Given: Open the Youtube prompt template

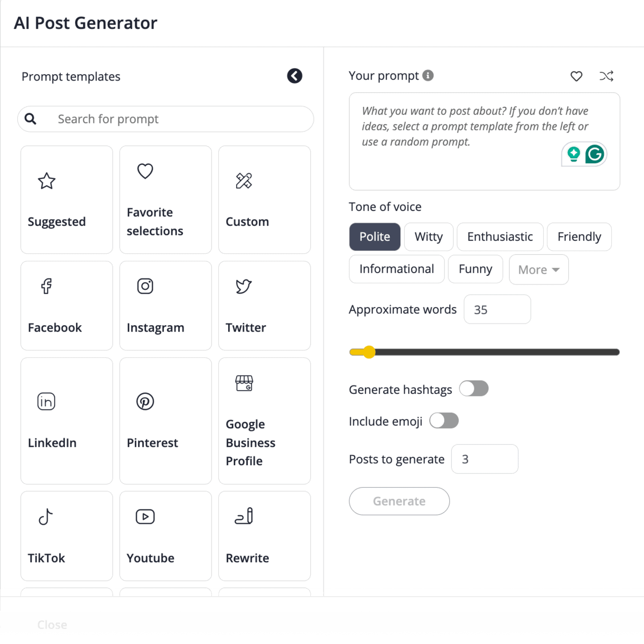Looking at the screenshot, I should [x=165, y=536].
